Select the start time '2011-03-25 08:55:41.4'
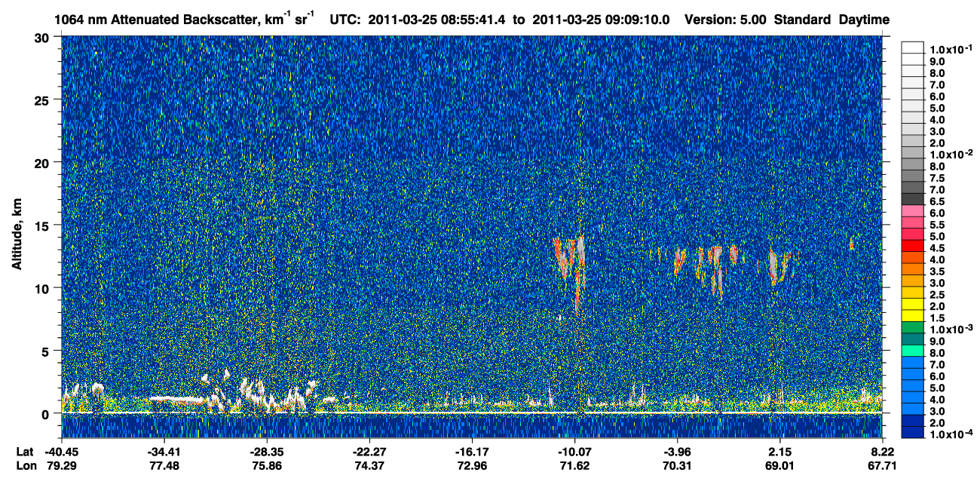The width and height of the screenshot is (980, 503). pos(438,20)
